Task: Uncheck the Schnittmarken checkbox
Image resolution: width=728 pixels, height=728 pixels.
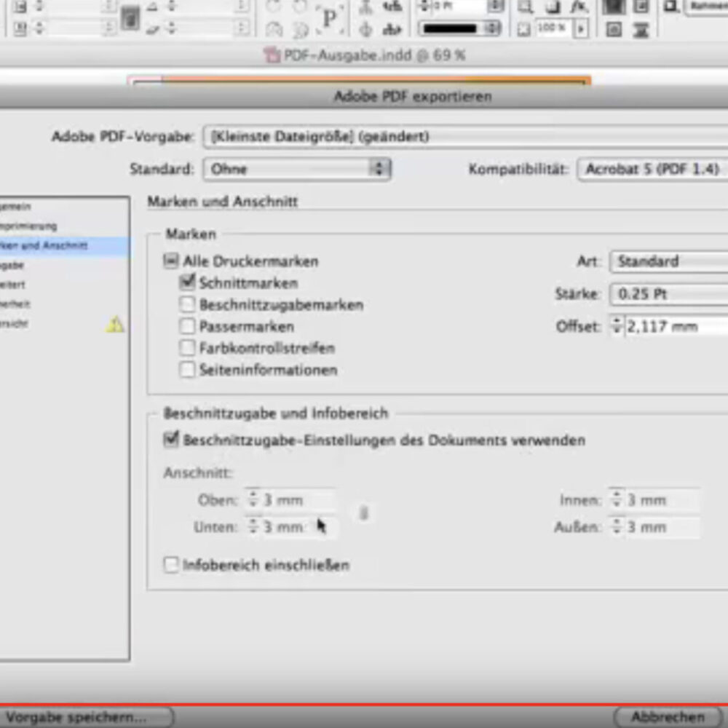Action: point(187,282)
